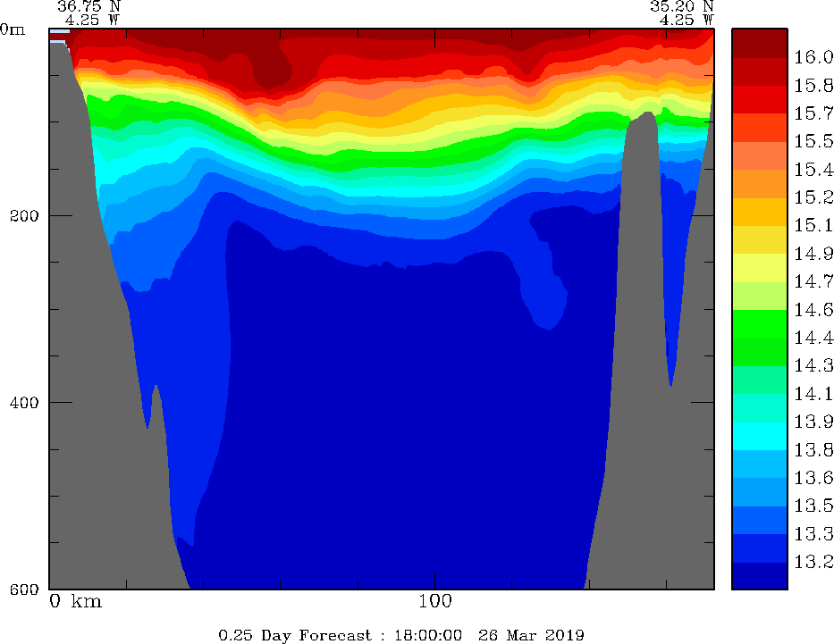Screen dimensions: 834x644
Task: Click the 0m depth axis label
Action: click(13, 29)
